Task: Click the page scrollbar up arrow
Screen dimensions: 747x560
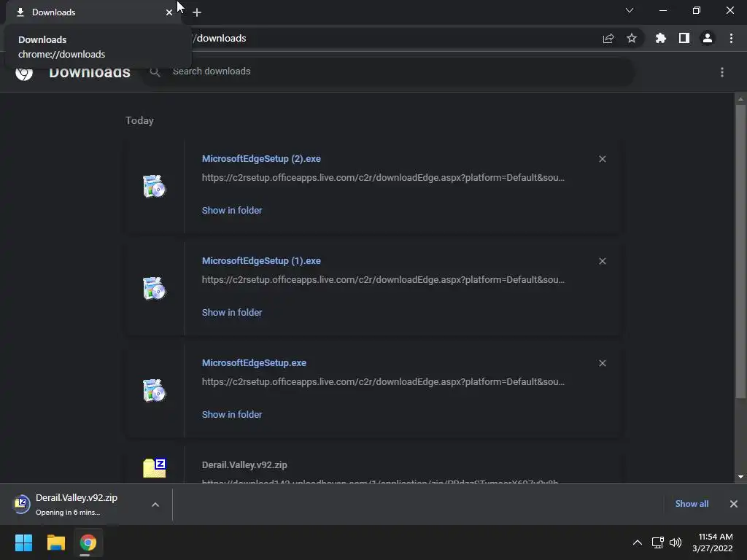Action: click(x=740, y=99)
